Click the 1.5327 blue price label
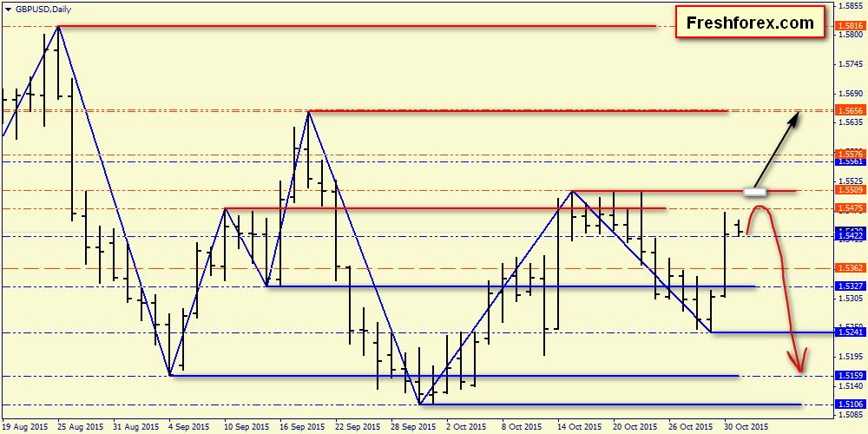Screen dimensions: 868x434 coord(851,286)
